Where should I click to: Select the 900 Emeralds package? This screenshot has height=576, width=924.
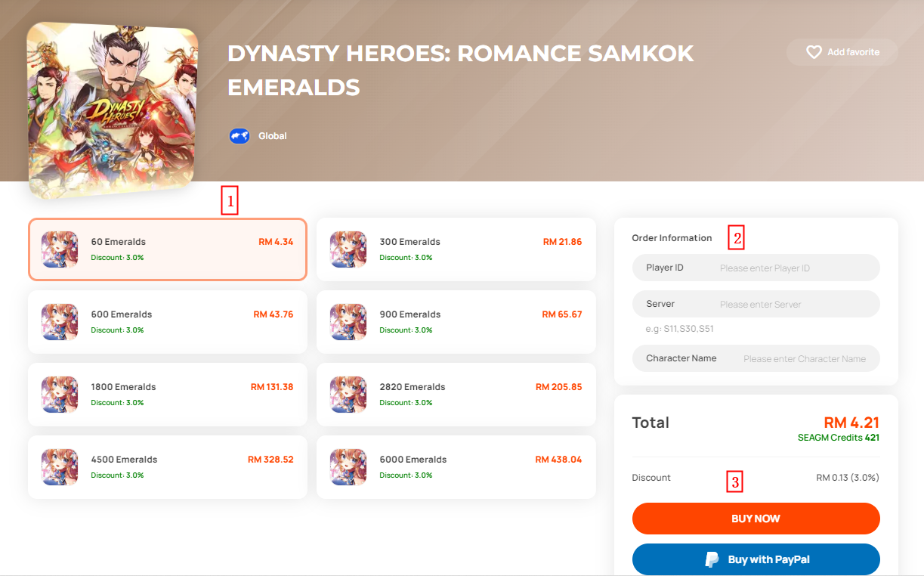[456, 322]
